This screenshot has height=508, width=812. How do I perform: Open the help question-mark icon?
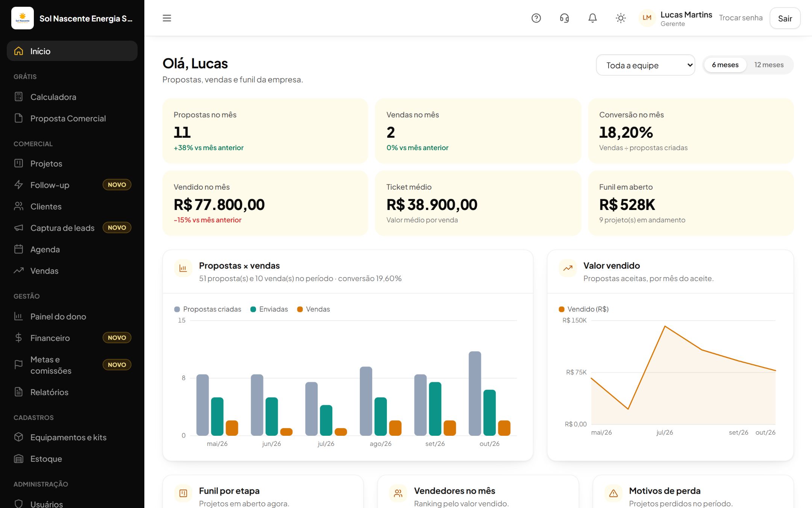pyautogui.click(x=536, y=18)
